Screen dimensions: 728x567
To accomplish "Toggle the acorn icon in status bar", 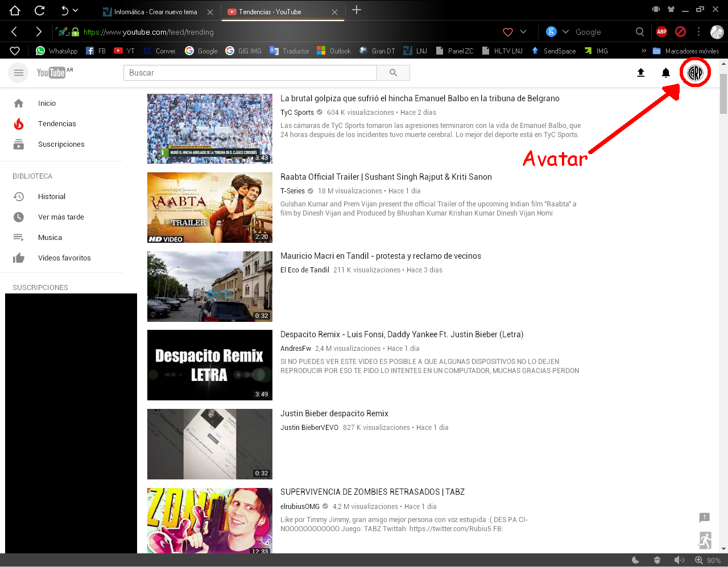I will click(x=657, y=560).
